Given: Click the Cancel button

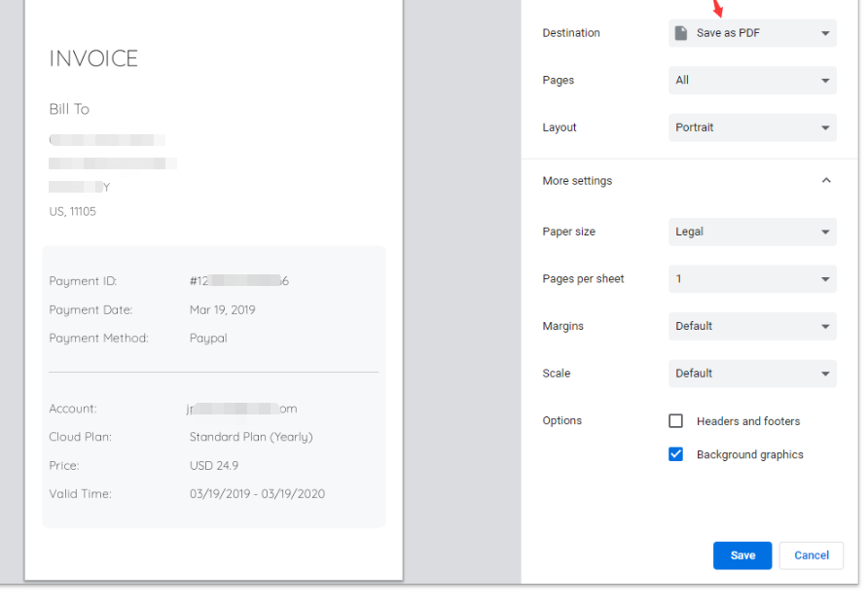Looking at the screenshot, I should tap(811, 555).
